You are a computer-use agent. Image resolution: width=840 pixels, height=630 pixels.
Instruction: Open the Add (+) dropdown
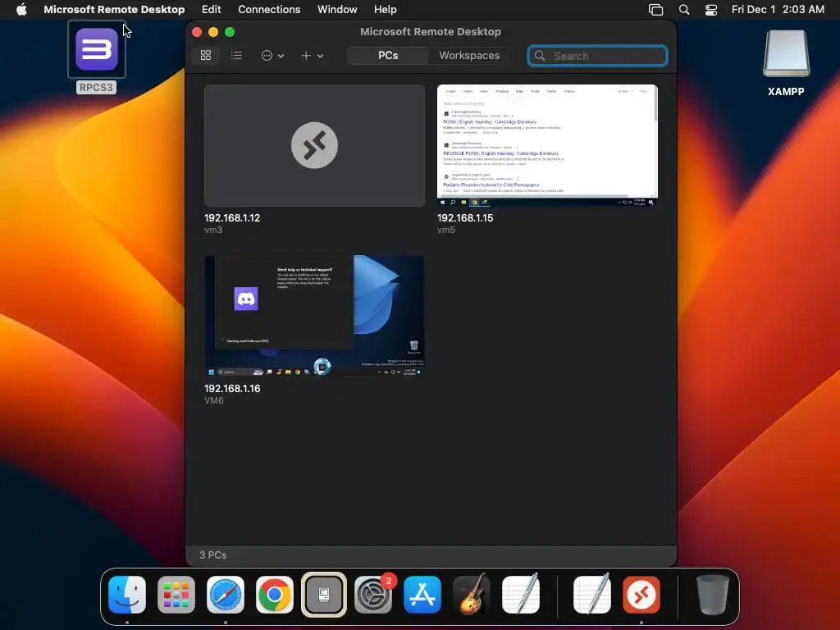[x=313, y=55]
